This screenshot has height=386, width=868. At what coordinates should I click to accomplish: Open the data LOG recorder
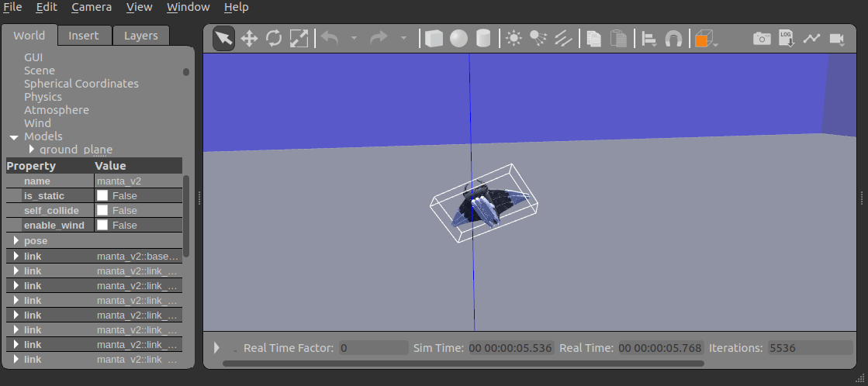[787, 39]
